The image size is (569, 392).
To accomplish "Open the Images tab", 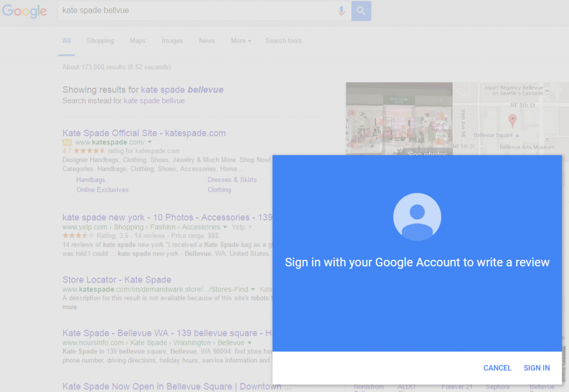I will (x=172, y=41).
